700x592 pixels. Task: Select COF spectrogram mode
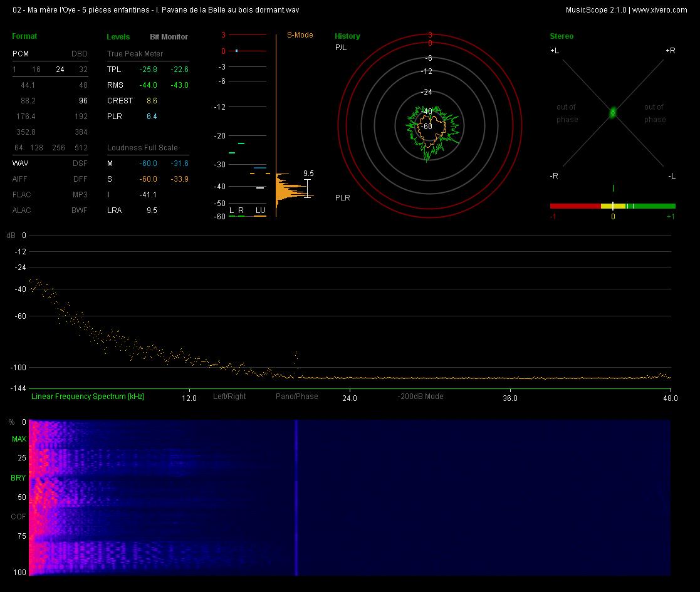pyautogui.click(x=18, y=517)
